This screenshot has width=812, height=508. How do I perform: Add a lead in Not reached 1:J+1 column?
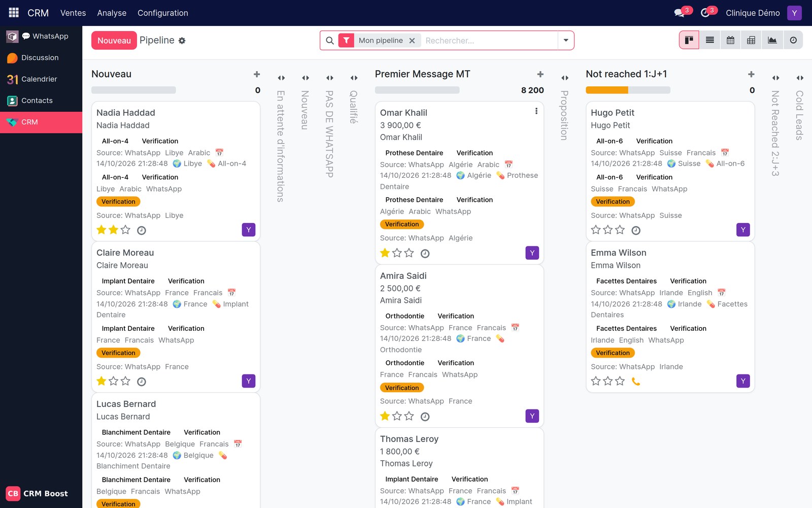751,74
